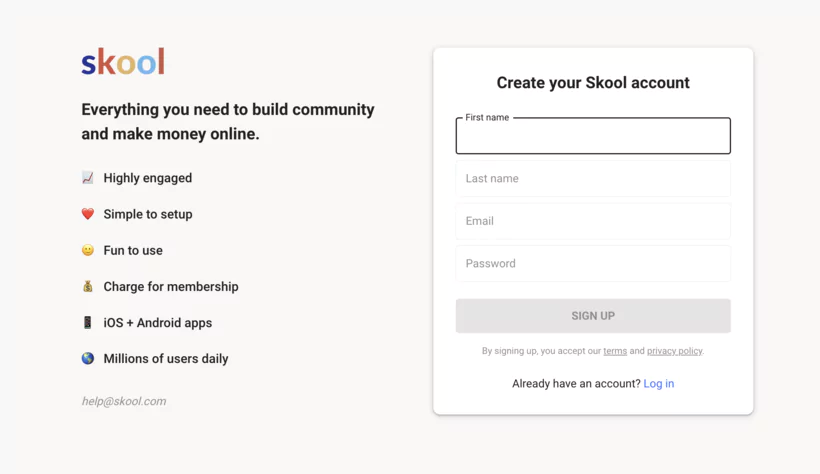820x474 pixels.
Task: Click into the Email field
Action: coord(593,221)
